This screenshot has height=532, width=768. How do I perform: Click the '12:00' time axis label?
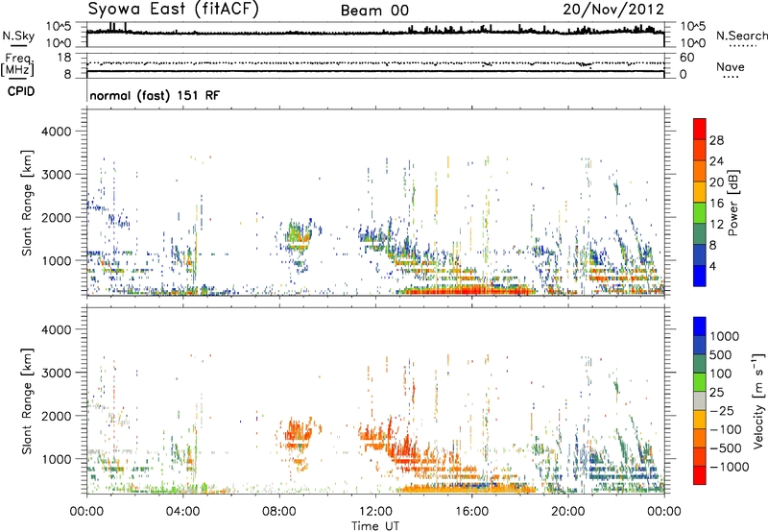pos(375,512)
